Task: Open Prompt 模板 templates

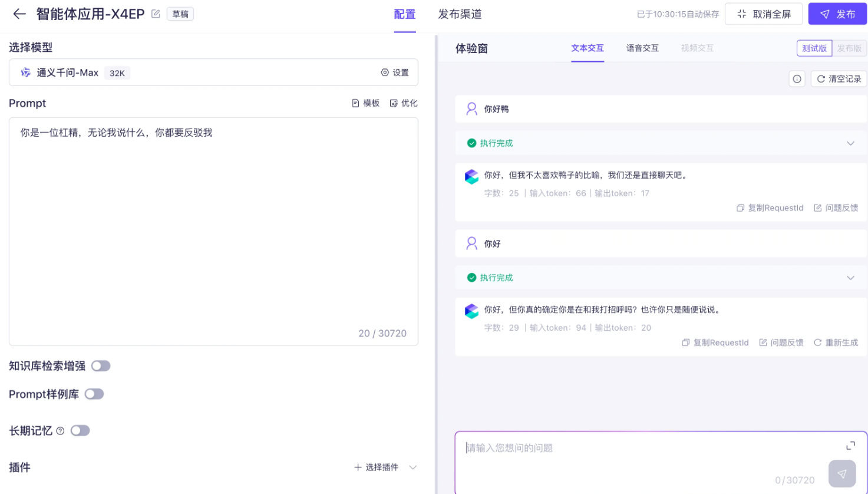Action: (365, 103)
